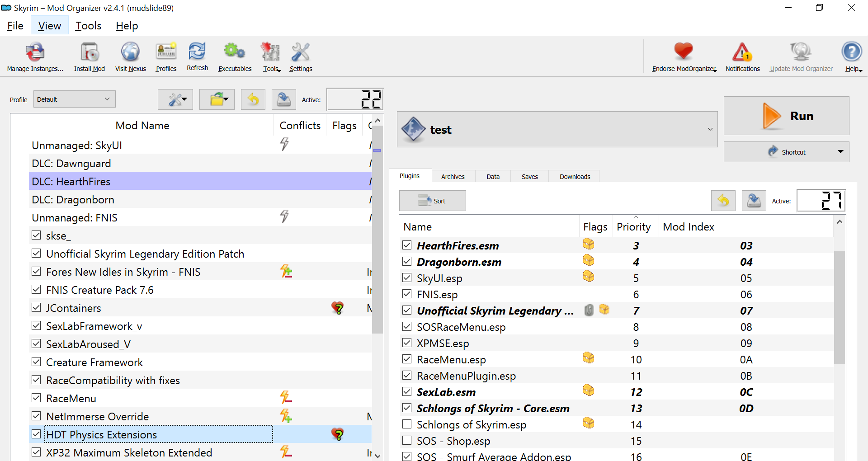The image size is (868, 461).
Task: Click the conflict icon for Fores New Idles
Action: tap(286, 271)
